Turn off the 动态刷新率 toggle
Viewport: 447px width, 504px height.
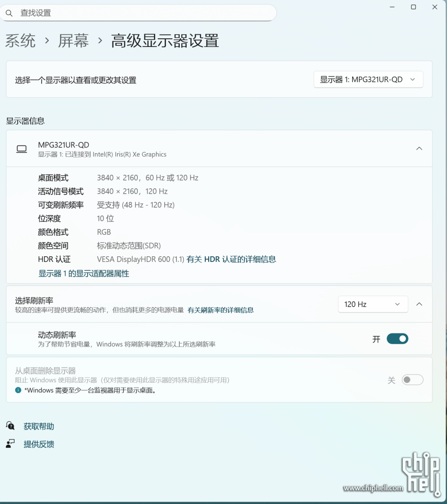click(x=397, y=339)
